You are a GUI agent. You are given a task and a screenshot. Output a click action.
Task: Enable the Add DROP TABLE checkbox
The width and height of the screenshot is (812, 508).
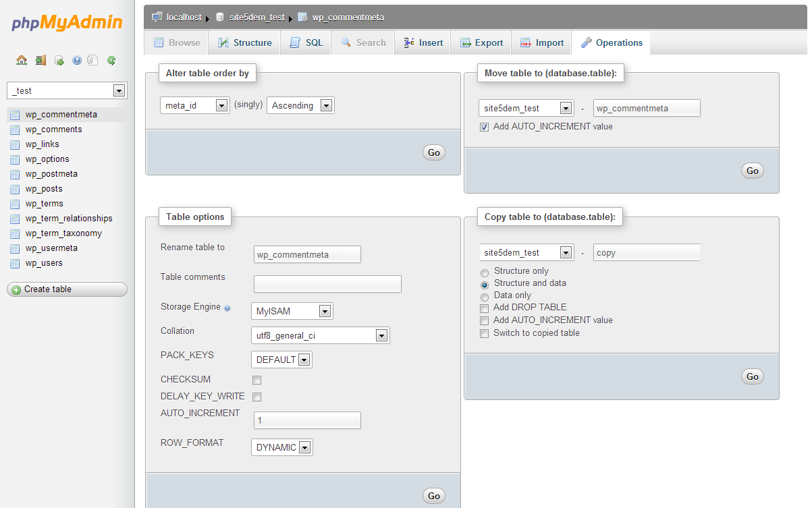tap(484, 308)
